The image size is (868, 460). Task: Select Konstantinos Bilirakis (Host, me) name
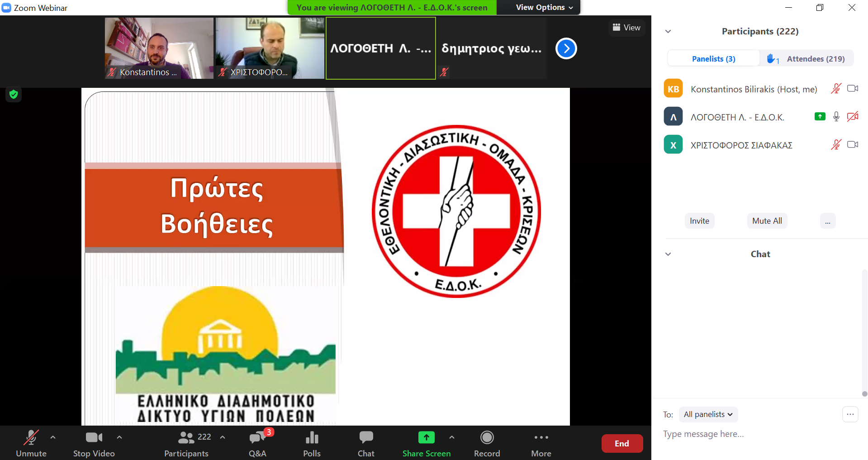pos(754,89)
